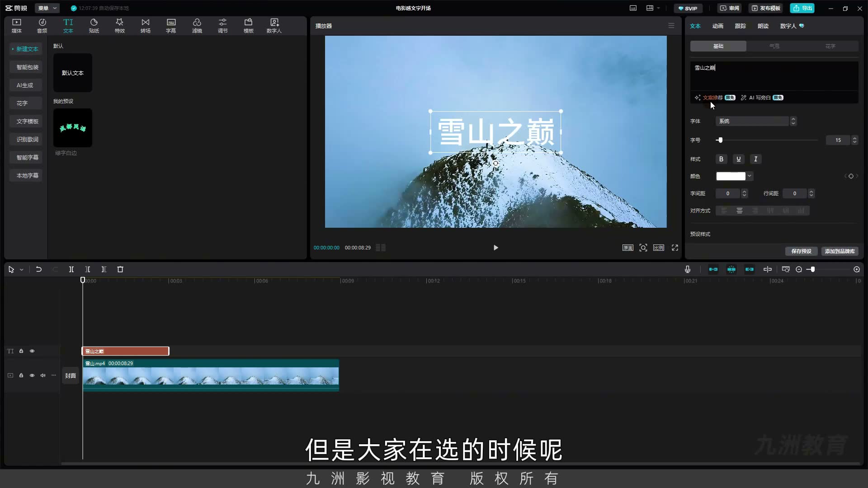
Task: Adjust font size stepper arrows
Action: [854, 140]
